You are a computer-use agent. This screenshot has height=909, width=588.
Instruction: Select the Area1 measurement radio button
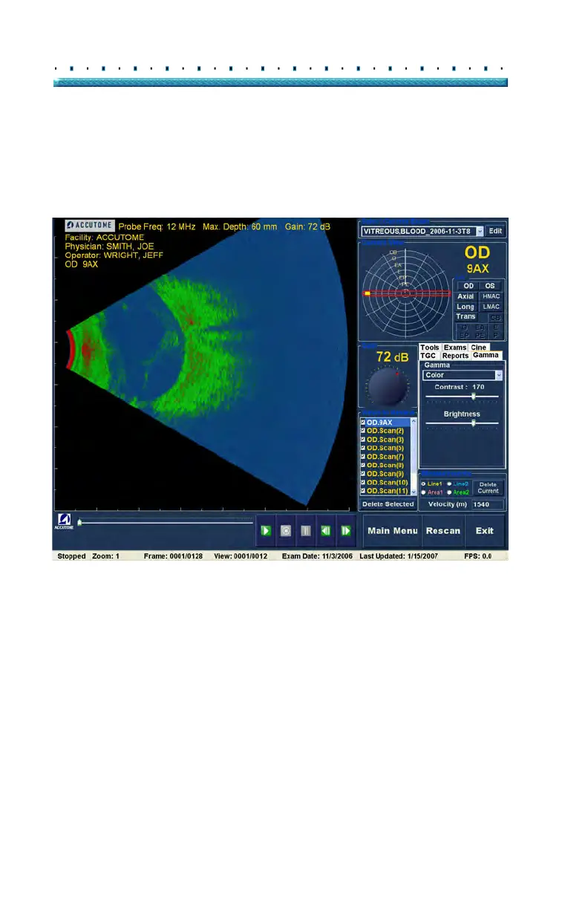tap(424, 492)
